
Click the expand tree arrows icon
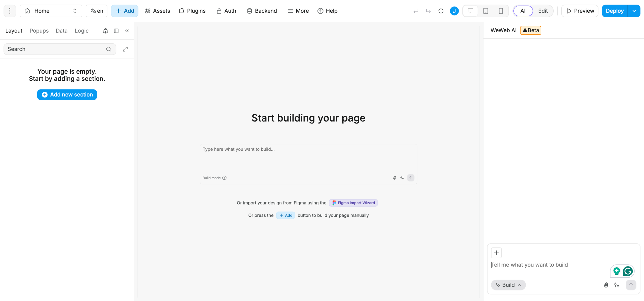[x=125, y=49]
